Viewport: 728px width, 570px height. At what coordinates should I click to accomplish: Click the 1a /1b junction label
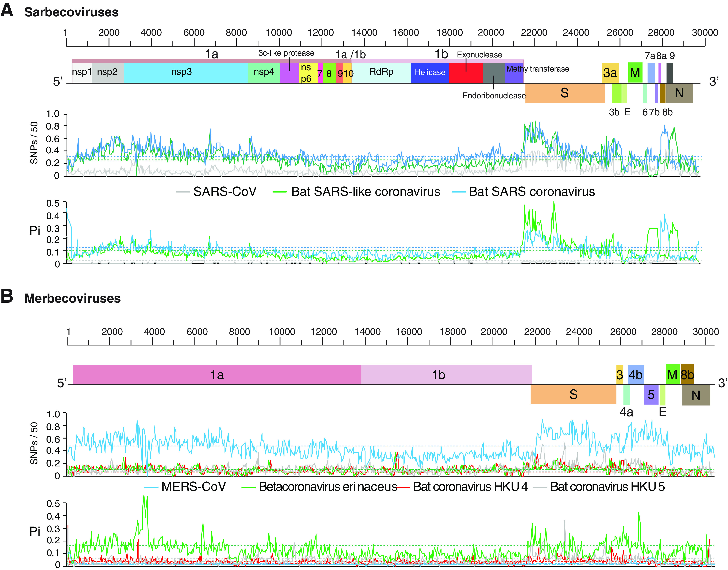[x=351, y=54]
